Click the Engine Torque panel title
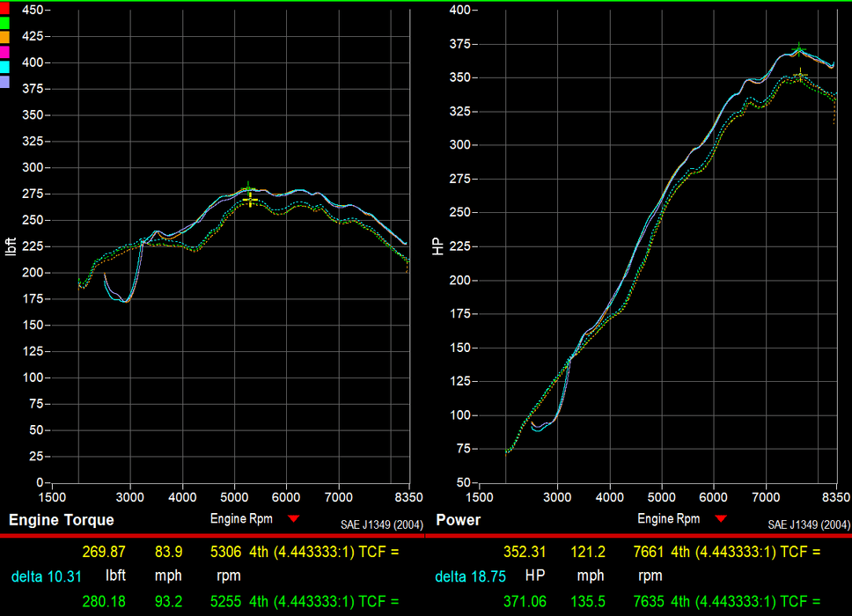 point(61,520)
